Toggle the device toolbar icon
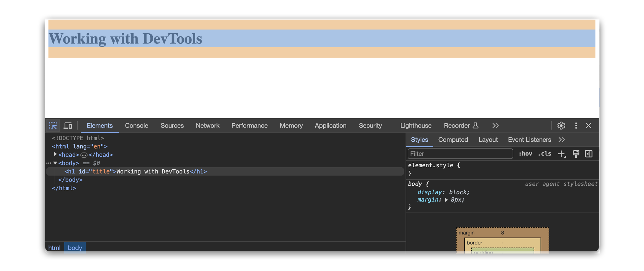Viewport: 644px width, 271px height. tap(68, 126)
